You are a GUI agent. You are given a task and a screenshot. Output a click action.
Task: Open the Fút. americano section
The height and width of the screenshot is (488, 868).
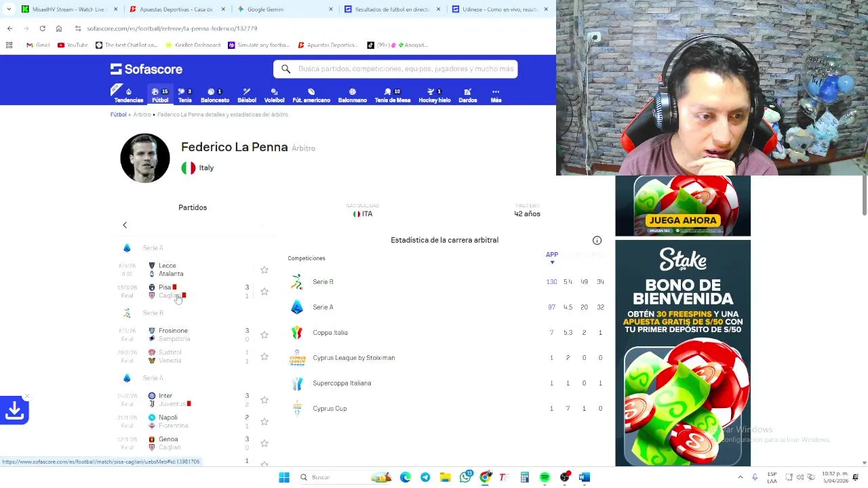pyautogui.click(x=311, y=95)
